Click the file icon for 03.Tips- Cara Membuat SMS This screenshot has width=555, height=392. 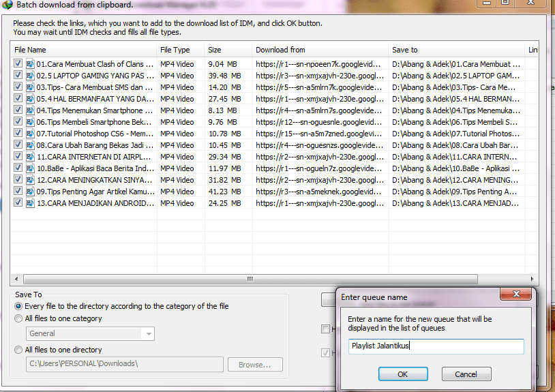[x=30, y=87]
